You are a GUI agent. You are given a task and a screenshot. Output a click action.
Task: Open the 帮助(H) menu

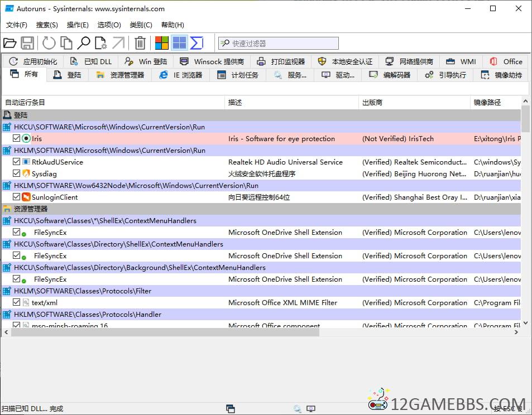(172, 25)
